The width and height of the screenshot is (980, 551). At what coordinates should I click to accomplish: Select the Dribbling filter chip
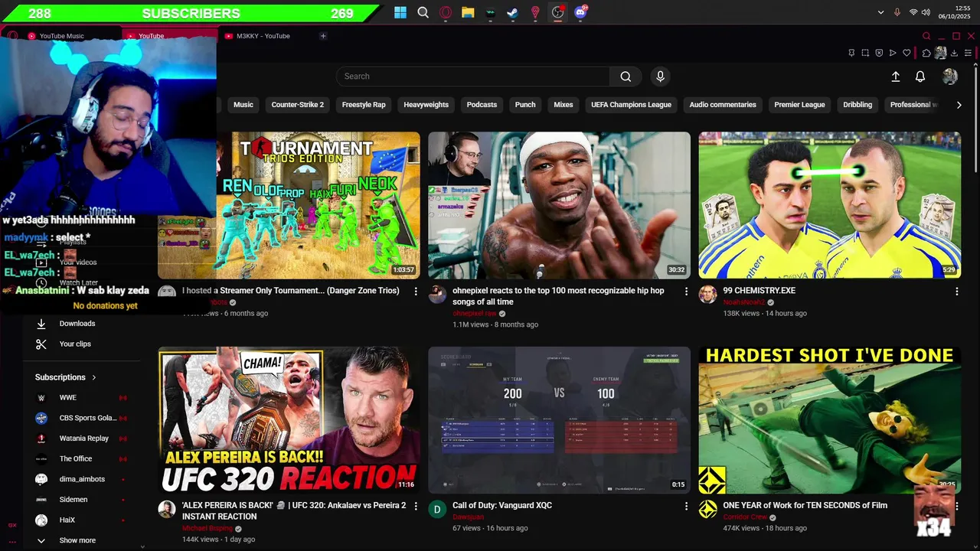click(857, 105)
